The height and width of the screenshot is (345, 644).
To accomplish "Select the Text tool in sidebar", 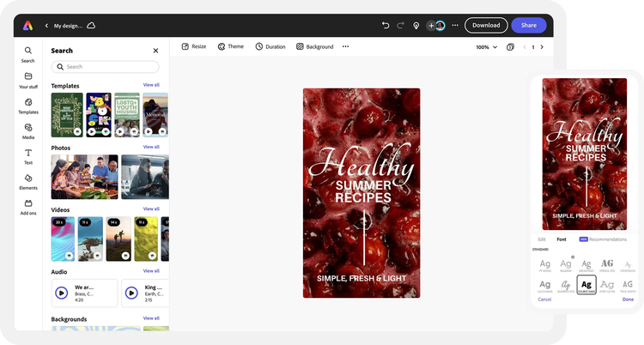I will (28, 156).
